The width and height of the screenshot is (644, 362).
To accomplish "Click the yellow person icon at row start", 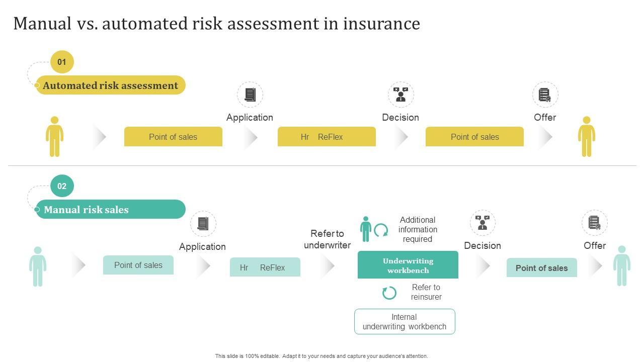I will [54, 136].
